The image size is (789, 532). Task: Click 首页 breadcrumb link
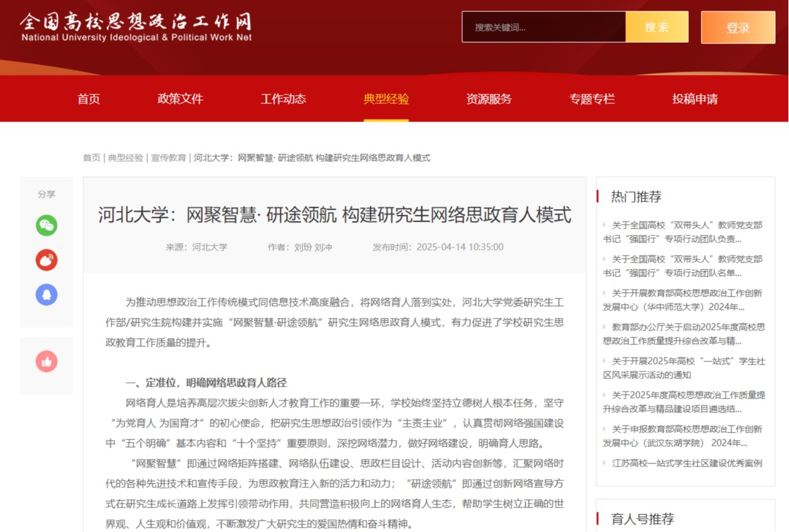coord(91,158)
